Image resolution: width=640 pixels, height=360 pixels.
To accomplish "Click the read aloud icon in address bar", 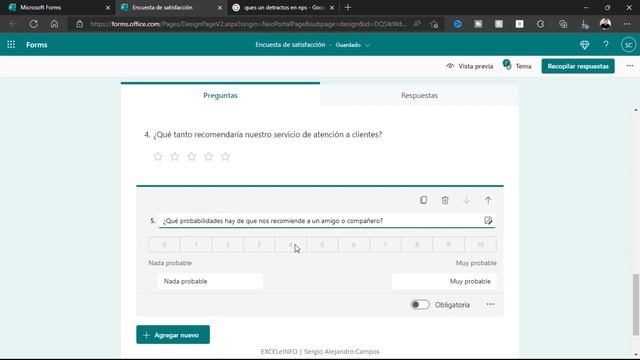I will (x=417, y=24).
